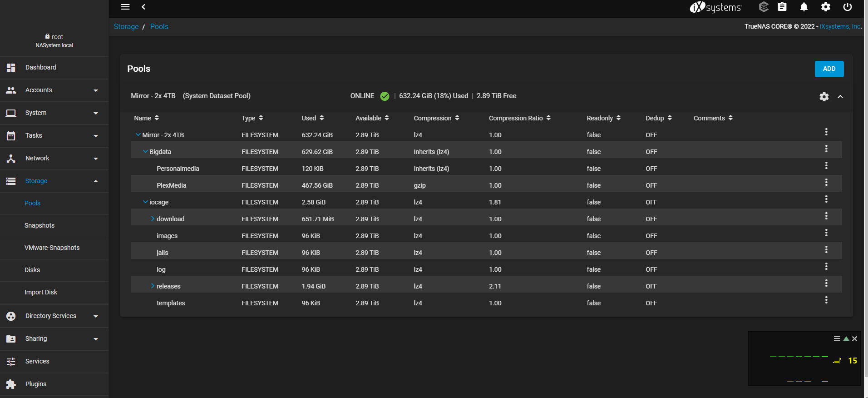This screenshot has height=398, width=868.
Task: Sort by Compression Ratio column
Action: (520, 118)
